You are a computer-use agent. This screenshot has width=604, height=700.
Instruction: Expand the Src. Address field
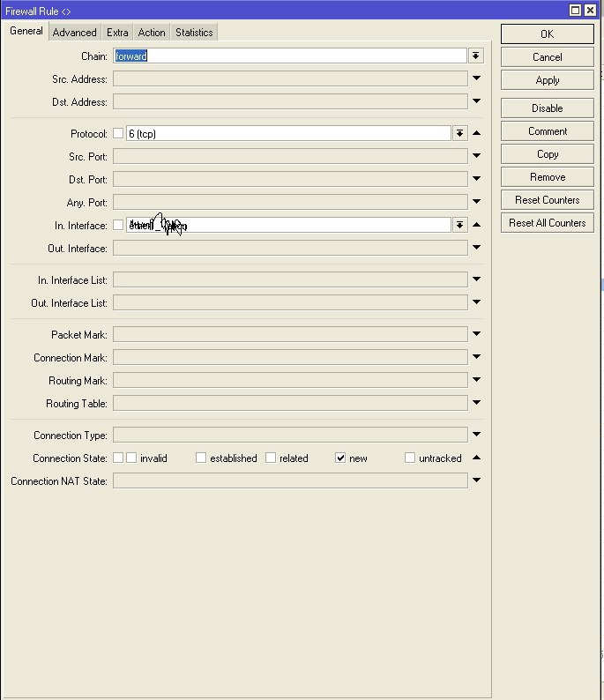pos(476,78)
